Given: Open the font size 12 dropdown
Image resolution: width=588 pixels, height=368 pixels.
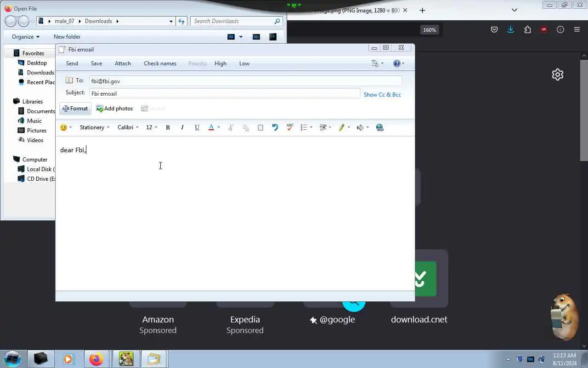Looking at the screenshot, I should [152, 127].
